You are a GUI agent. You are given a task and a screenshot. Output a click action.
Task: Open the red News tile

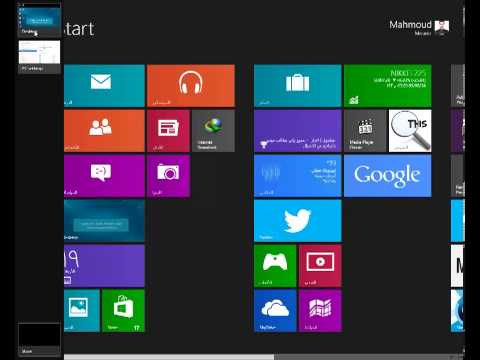[168, 131]
